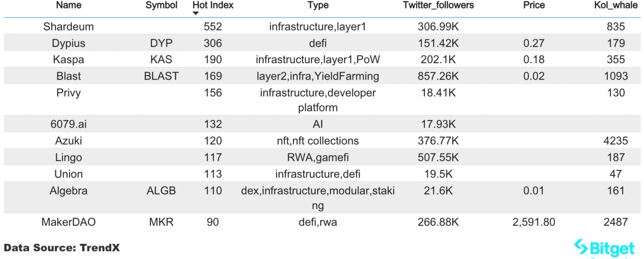This screenshot has height=259, width=644.
Task: Click the 151.42K followers cell
Action: click(x=438, y=43)
